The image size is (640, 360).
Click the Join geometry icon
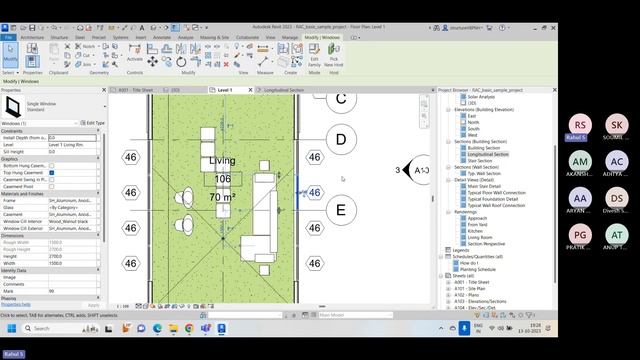click(x=85, y=64)
